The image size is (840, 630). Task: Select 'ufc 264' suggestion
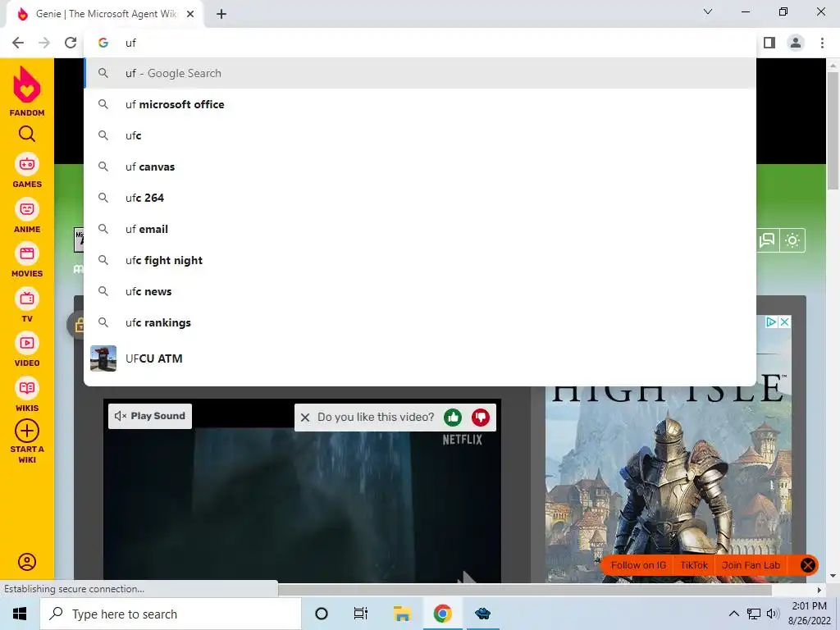pyautogui.click(x=420, y=198)
